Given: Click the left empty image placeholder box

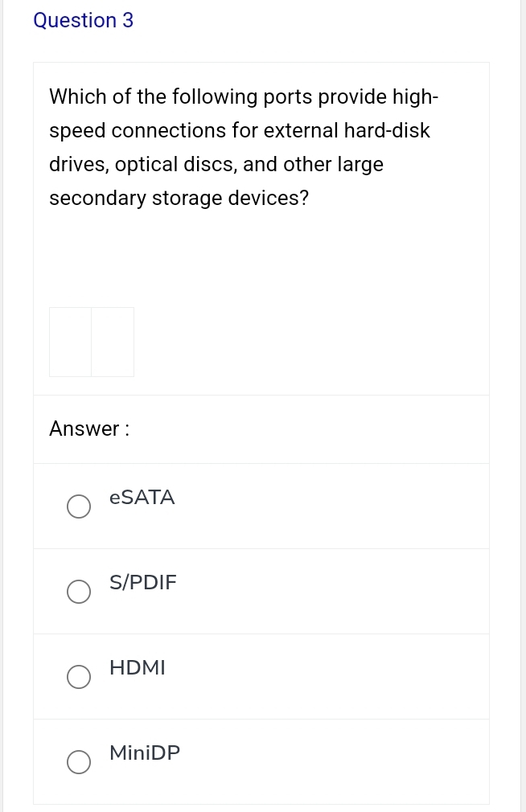Looking at the screenshot, I should (x=70, y=342).
